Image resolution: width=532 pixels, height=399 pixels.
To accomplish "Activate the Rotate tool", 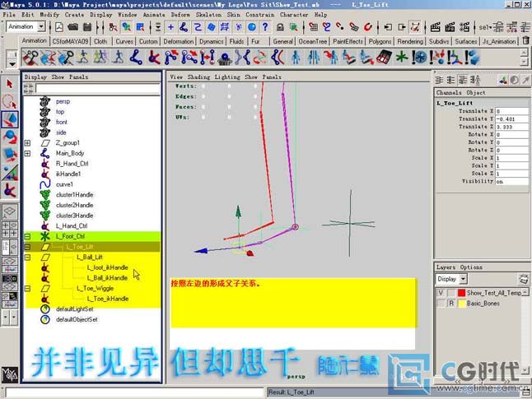I will [10, 137].
